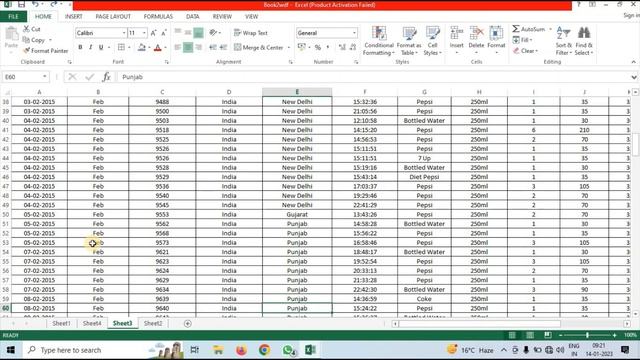Click the fill color bucket button
Image resolution: width=640 pixels, height=360 pixels.
pyautogui.click(x=142, y=47)
